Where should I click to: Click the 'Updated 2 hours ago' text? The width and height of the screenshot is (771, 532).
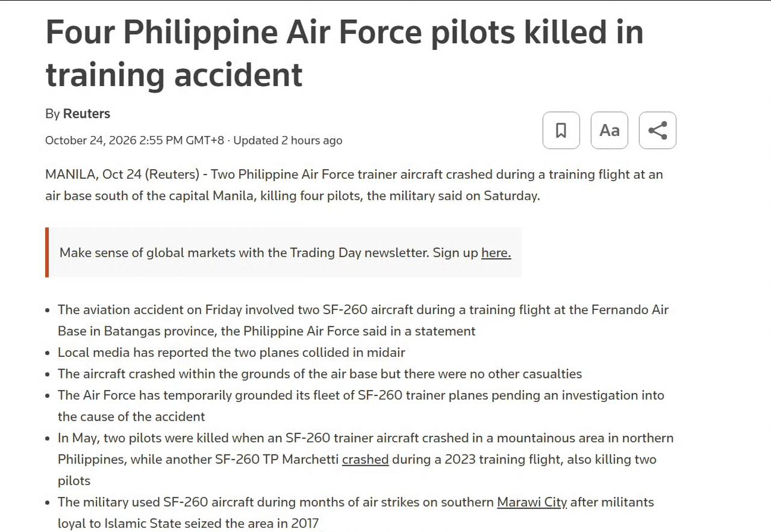click(288, 140)
